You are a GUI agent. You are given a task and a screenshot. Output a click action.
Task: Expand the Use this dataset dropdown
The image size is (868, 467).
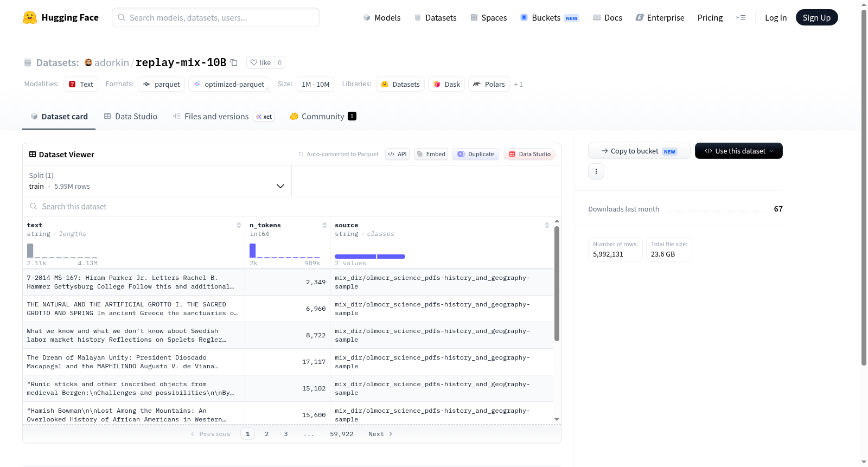[738, 151]
